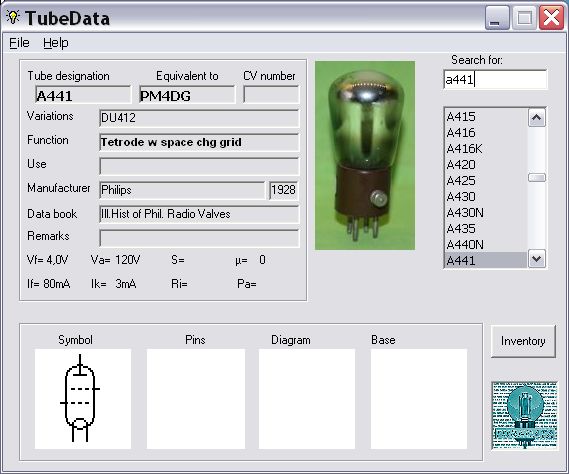Click the Manufacturer year field 1928
Screen dimensions: 569x474
coord(283,190)
